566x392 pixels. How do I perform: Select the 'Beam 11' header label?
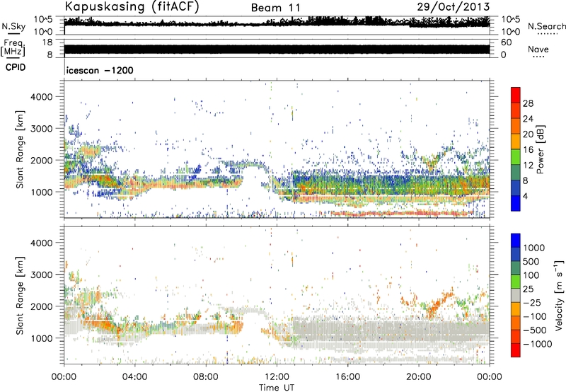[275, 8]
